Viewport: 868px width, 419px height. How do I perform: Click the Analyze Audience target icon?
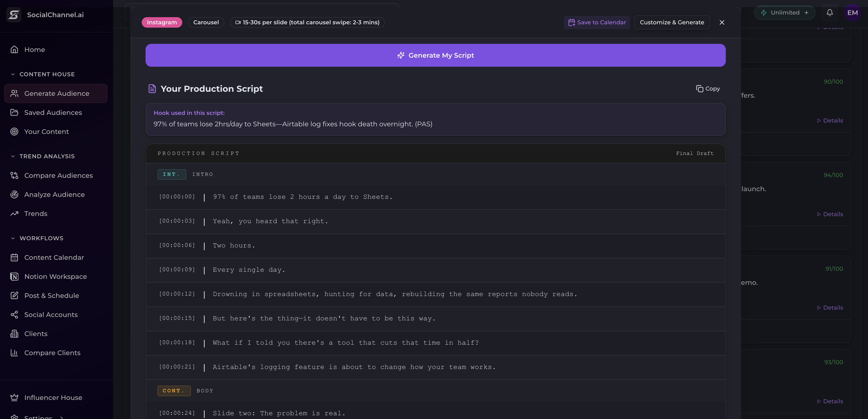tap(14, 194)
